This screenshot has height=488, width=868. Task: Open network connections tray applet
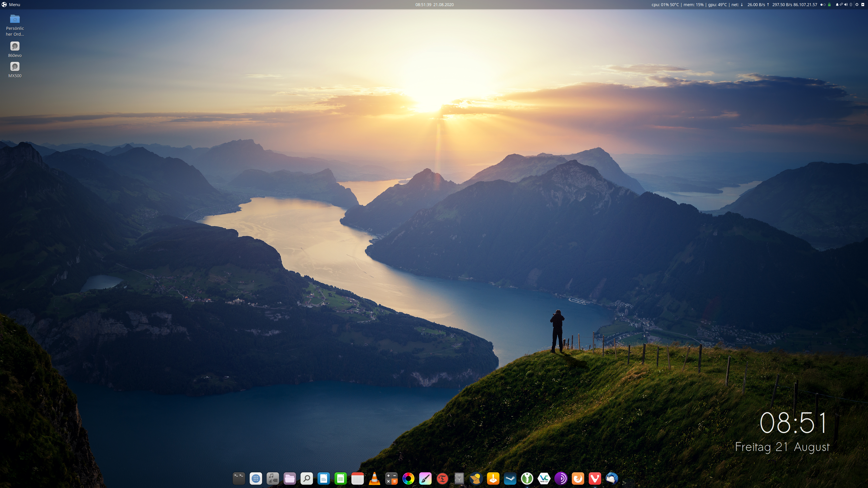click(x=841, y=4)
